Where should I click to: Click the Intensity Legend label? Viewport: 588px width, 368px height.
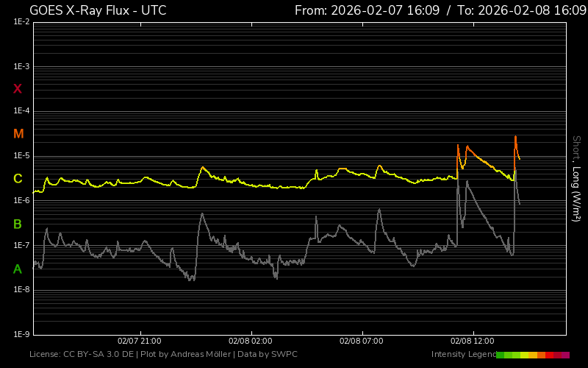463,355
